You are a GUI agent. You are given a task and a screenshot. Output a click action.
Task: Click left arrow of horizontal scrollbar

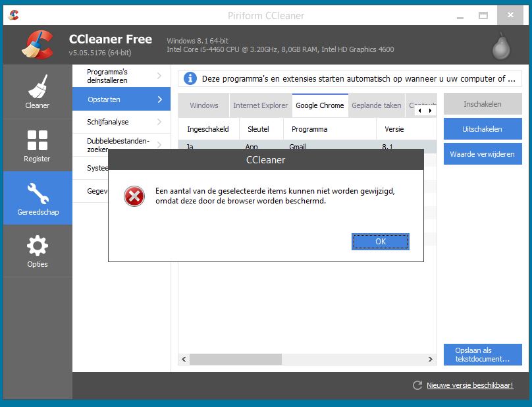(184, 359)
